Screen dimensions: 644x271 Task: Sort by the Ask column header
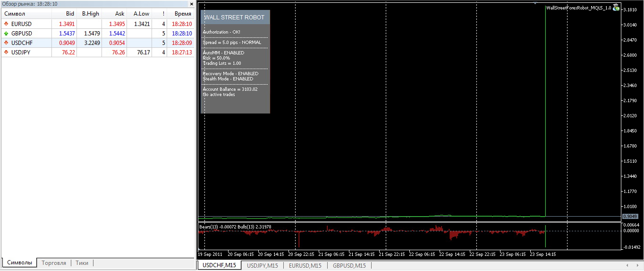[x=114, y=14]
